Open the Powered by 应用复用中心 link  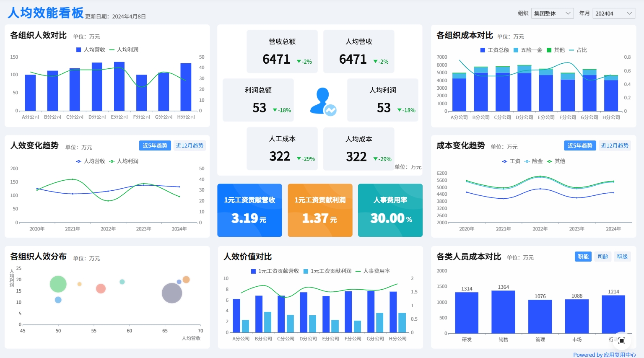[604, 355]
